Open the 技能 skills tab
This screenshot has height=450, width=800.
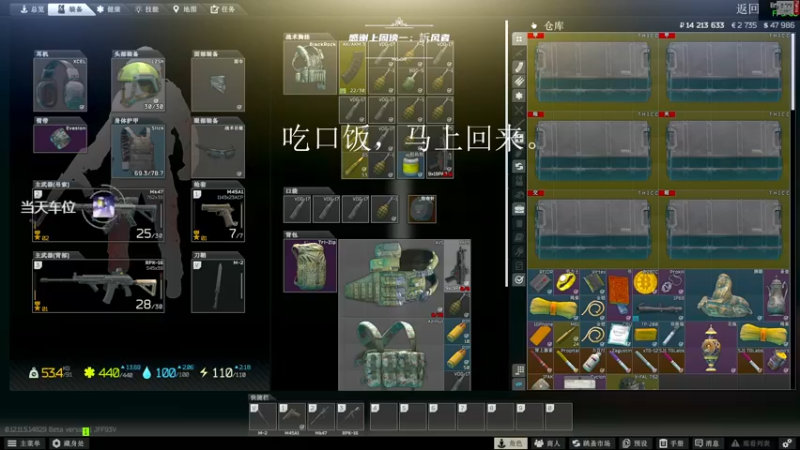[x=147, y=9]
